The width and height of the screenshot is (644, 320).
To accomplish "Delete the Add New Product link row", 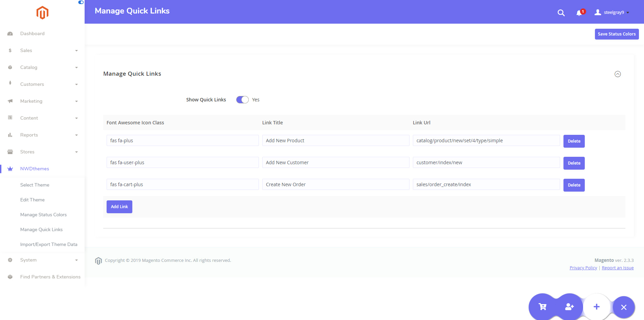I will coord(574,141).
